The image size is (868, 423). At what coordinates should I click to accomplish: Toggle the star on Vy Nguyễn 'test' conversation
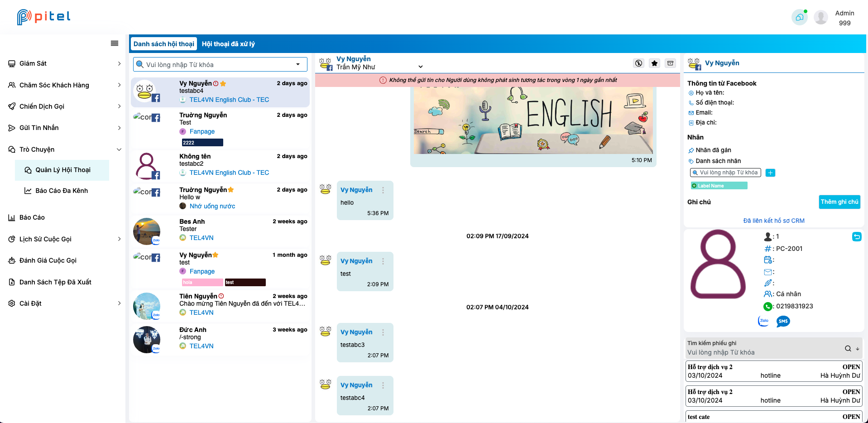tap(216, 255)
